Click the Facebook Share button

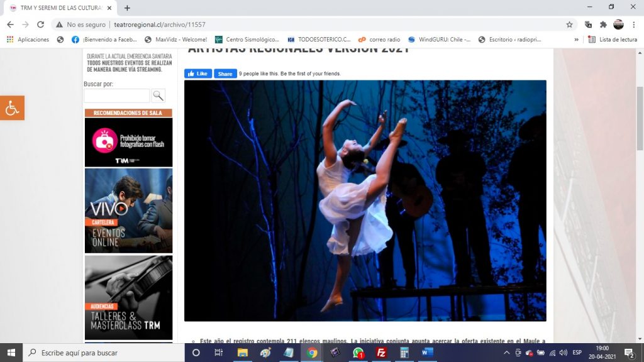coord(225,74)
